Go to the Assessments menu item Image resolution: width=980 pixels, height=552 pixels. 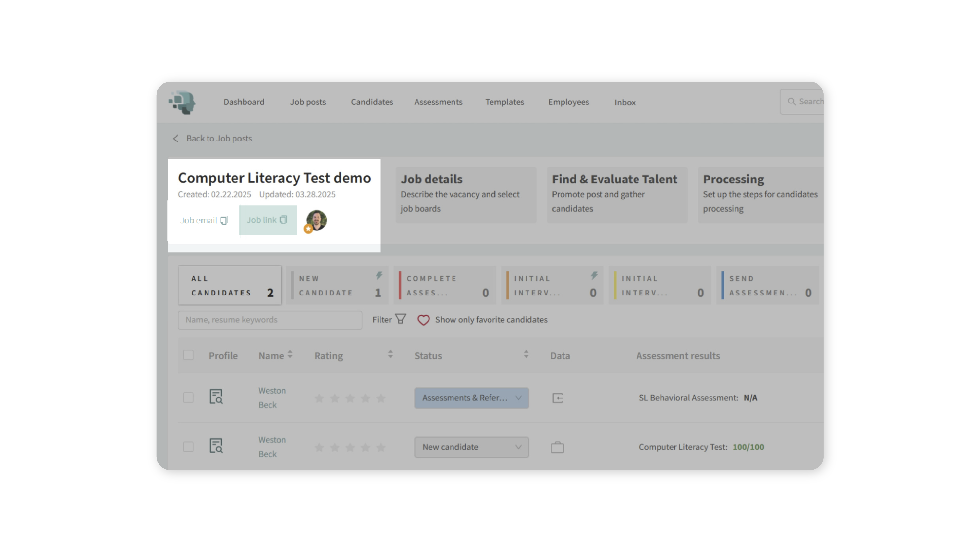pyautogui.click(x=438, y=102)
